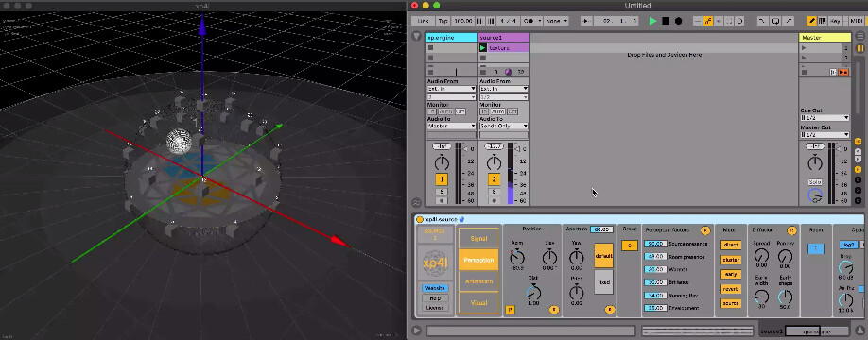This screenshot has height=340, width=868.
Task: Open the Animation tab of the device
Action: tap(478, 281)
